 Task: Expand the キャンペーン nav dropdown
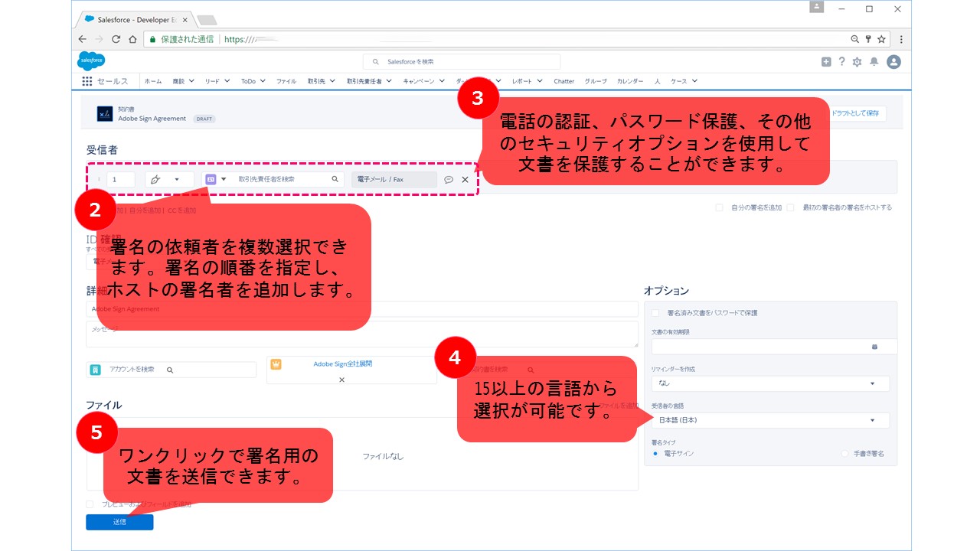pos(442,81)
